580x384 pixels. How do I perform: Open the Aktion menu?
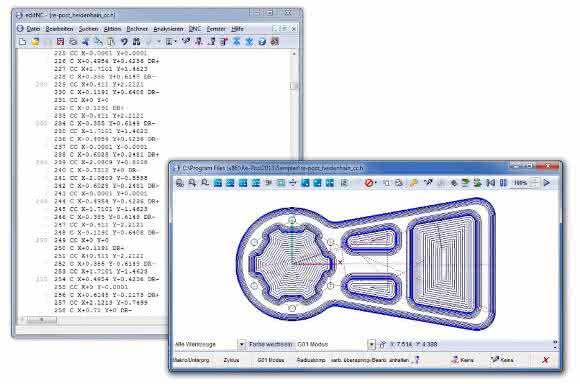point(112,29)
